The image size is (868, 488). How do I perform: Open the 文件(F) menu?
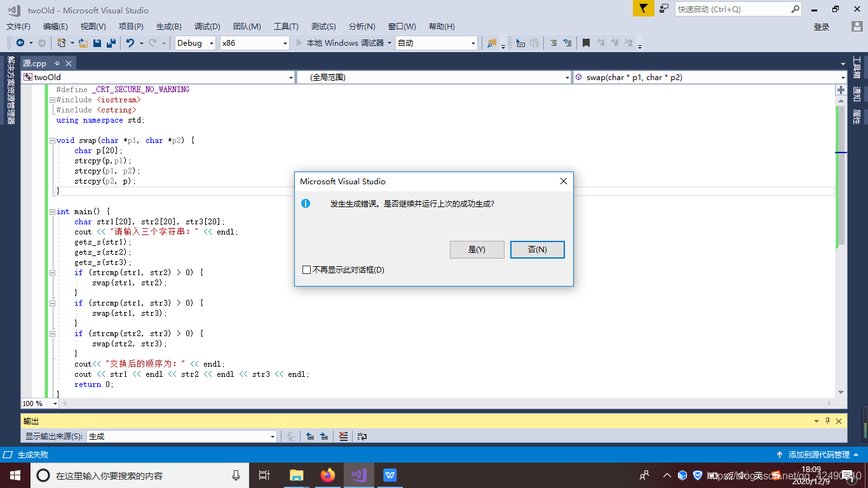coord(18,27)
